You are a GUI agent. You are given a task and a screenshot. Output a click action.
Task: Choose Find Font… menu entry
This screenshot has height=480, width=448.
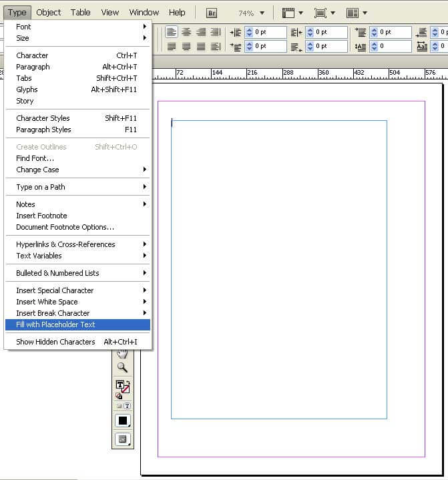77,158
